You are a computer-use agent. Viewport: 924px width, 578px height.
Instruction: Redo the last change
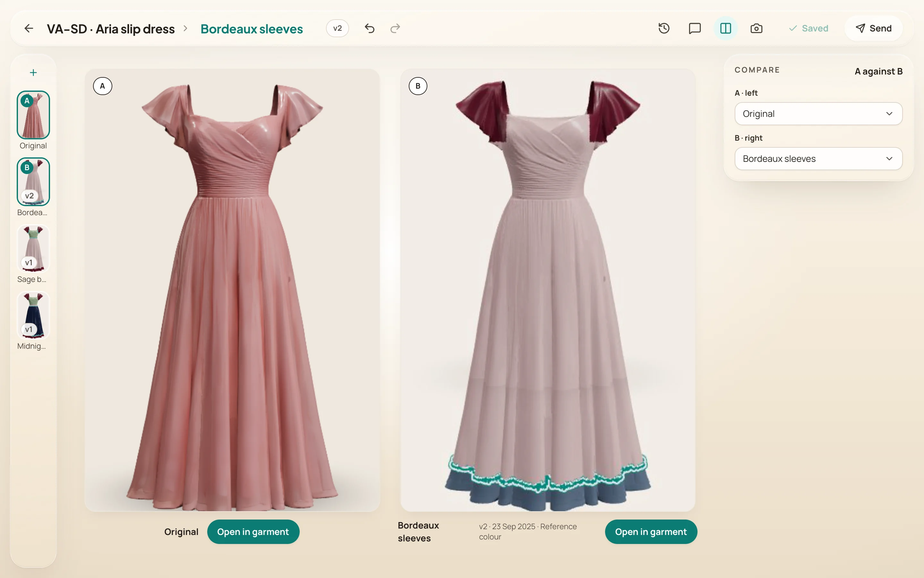(395, 28)
